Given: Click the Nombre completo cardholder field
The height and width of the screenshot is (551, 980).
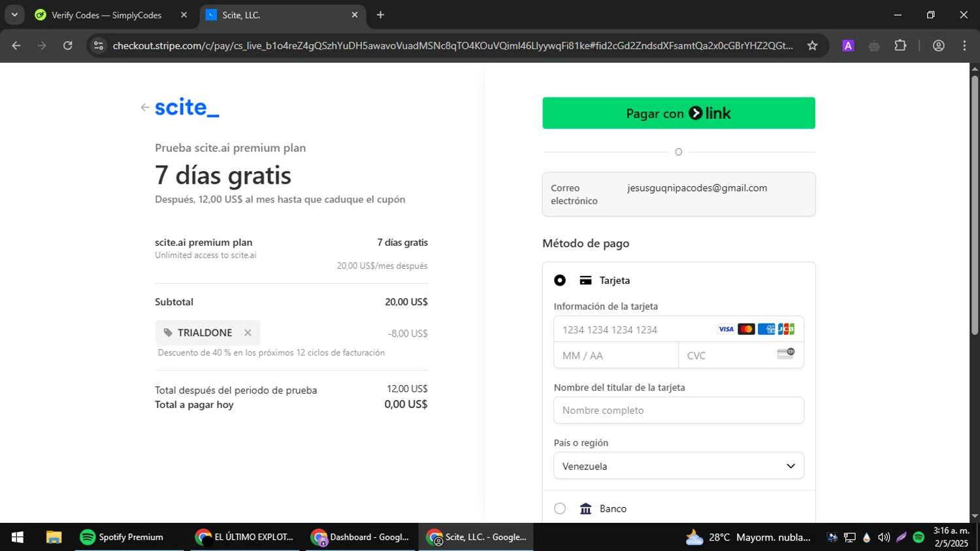Looking at the screenshot, I should click(679, 410).
